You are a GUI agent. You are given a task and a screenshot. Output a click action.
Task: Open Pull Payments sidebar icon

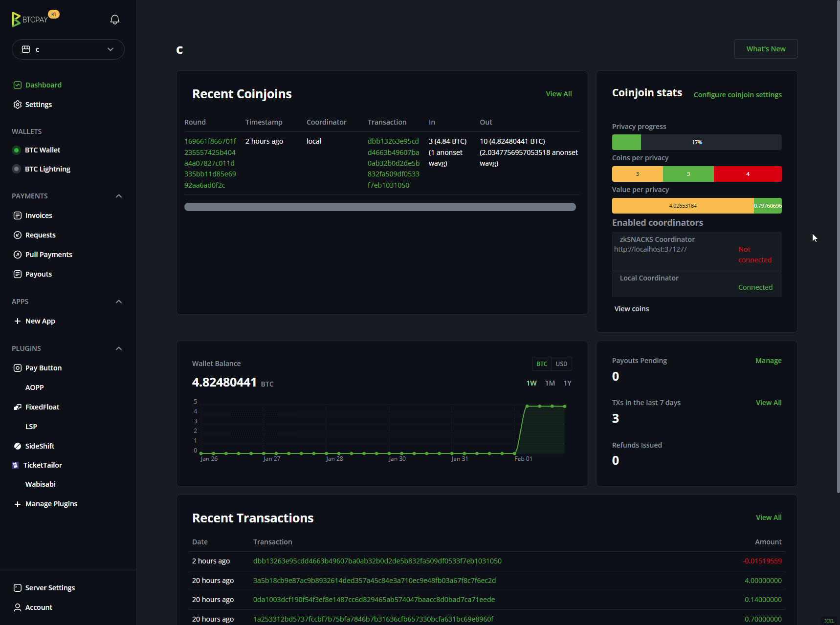[18, 255]
